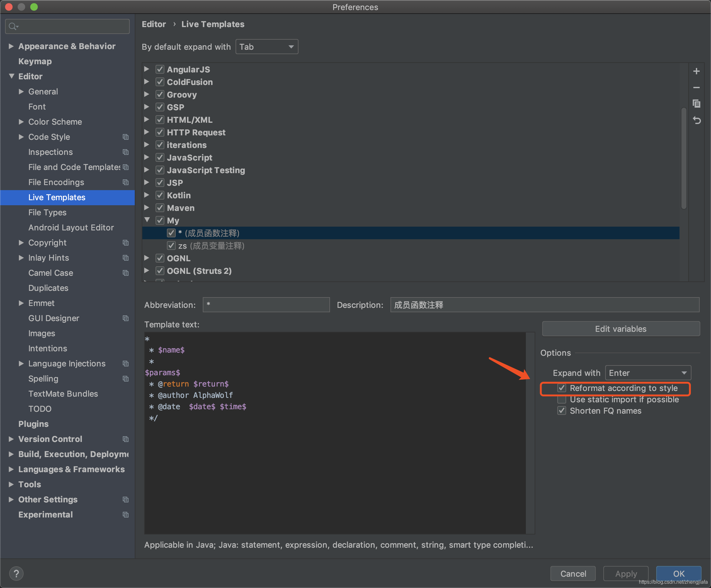The width and height of the screenshot is (711, 588).
Task: Uncheck the JavaScript Testing group checkbox
Action: click(x=160, y=170)
